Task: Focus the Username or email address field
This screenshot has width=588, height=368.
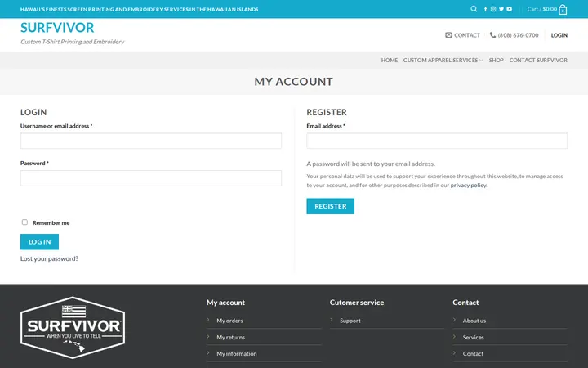Action: point(151,141)
